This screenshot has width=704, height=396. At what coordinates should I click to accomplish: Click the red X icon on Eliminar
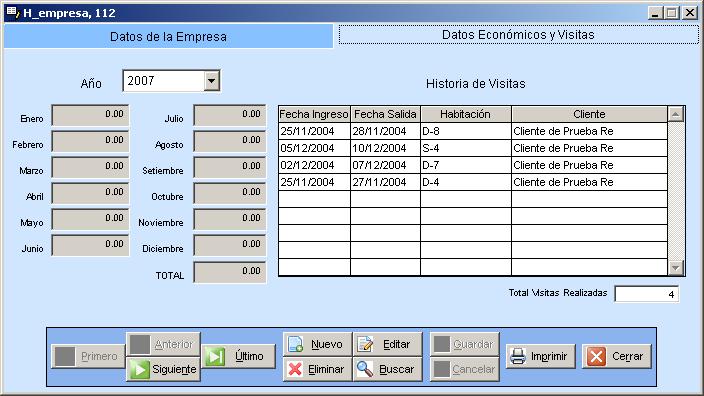295,369
